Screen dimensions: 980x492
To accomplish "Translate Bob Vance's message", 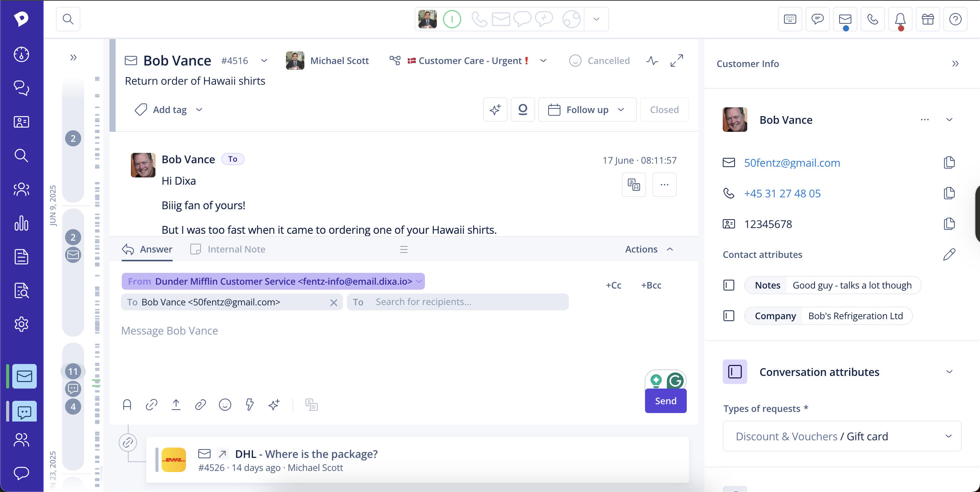I will 634,185.
